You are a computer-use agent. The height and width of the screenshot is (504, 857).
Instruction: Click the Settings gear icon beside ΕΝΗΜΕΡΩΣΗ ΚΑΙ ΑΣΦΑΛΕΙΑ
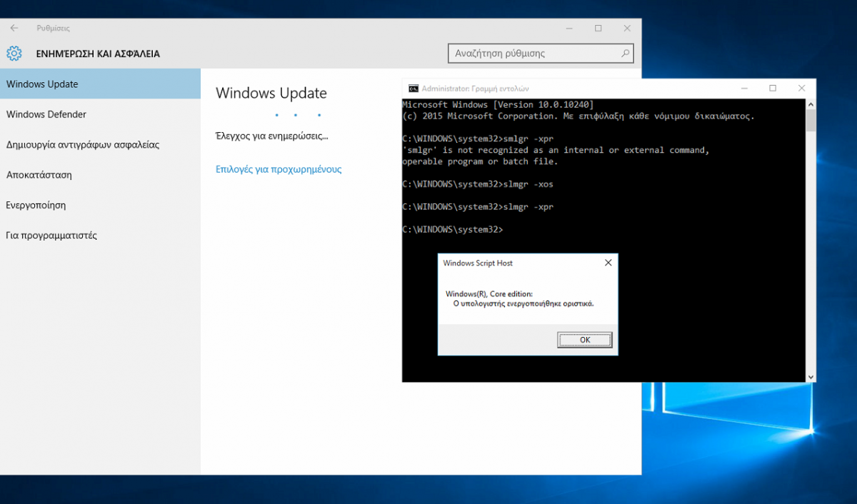tap(14, 54)
